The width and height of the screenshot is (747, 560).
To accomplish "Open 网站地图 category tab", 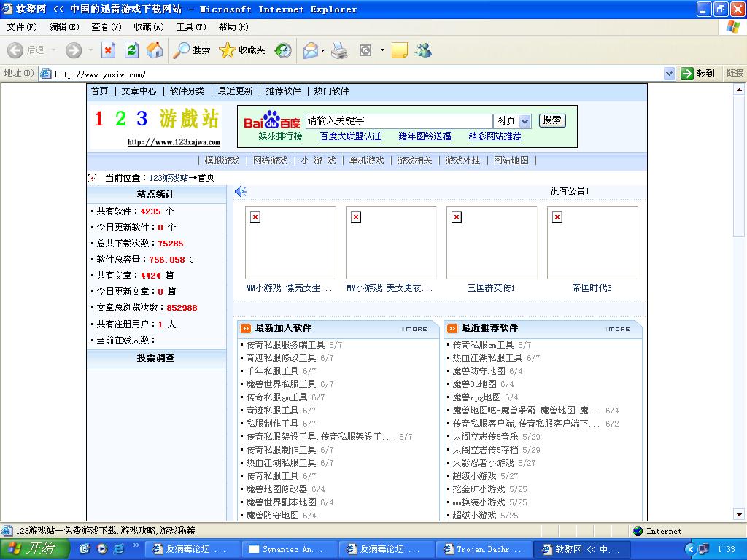I will [x=511, y=160].
